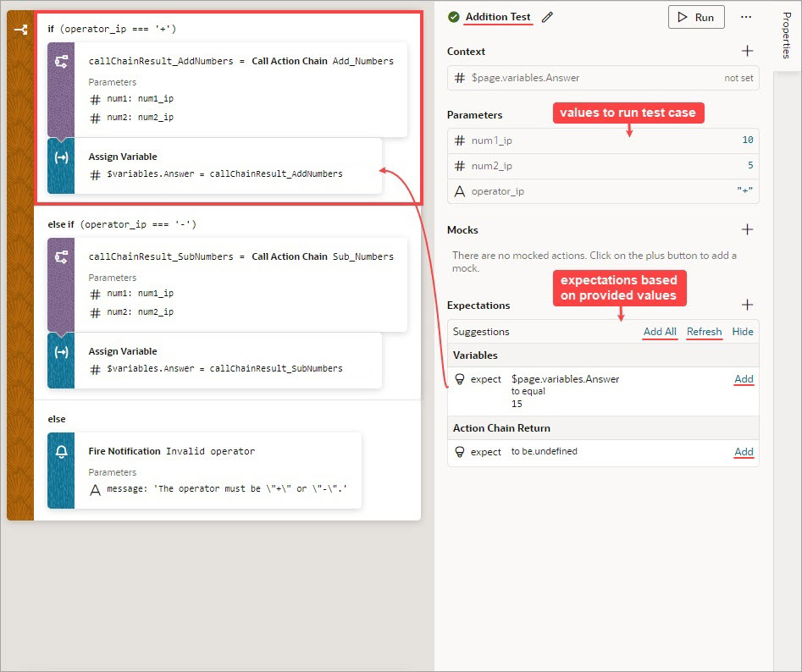Click the notification message parameter text
This screenshot has height=672, width=802.
(227, 489)
